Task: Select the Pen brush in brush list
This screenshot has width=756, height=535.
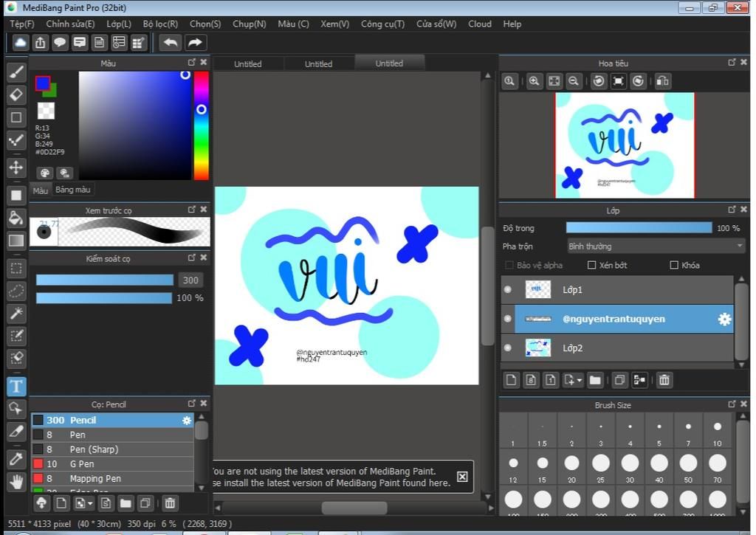Action: [113, 435]
